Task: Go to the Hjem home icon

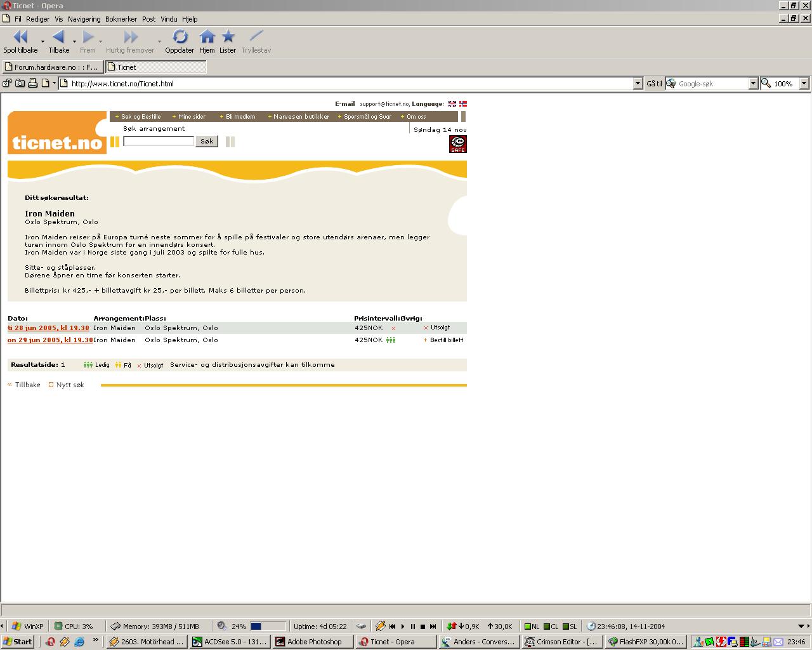Action: (207, 37)
